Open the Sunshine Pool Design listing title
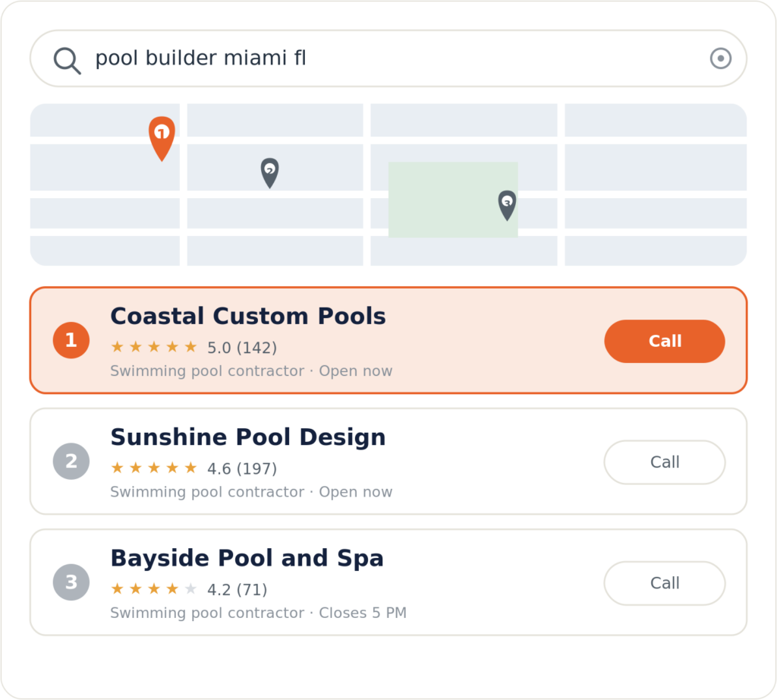The height and width of the screenshot is (700, 777). click(248, 437)
